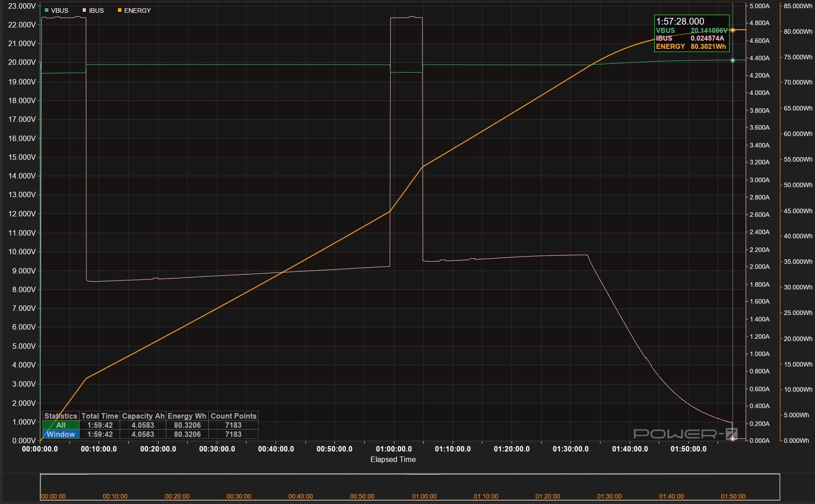Screen dimensions: 815x504
Task: Click the orange ENERGY legend color square
Action: tap(120, 10)
